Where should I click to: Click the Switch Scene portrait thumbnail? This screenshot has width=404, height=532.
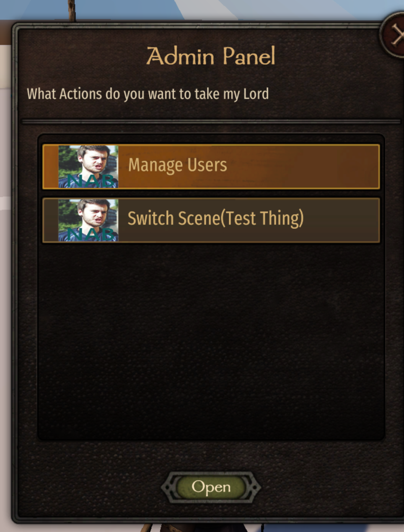[x=88, y=220]
